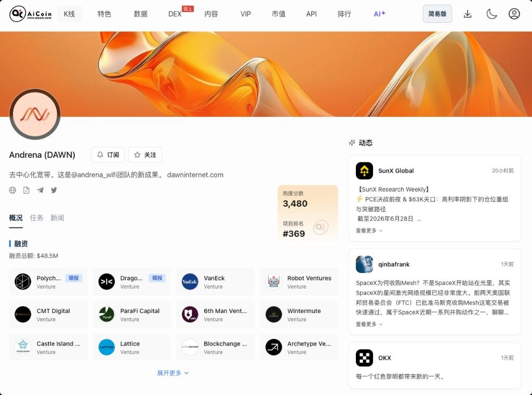The image size is (532, 395).
Task: Expand SunX Global post 查看更多
Action: [369, 230]
